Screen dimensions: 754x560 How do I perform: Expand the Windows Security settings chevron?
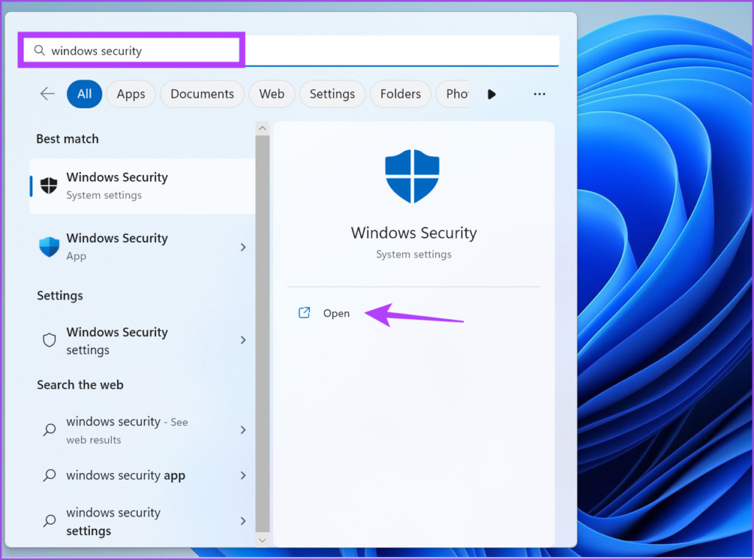click(243, 340)
